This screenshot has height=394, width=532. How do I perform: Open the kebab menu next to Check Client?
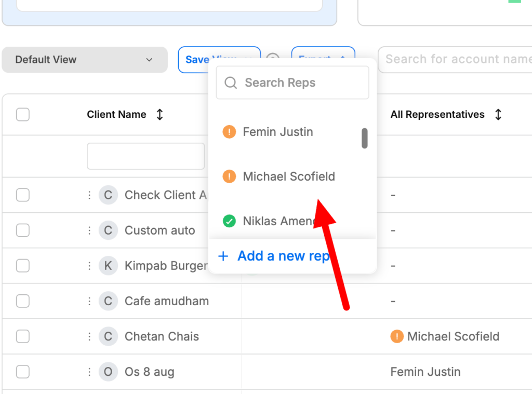[89, 195]
